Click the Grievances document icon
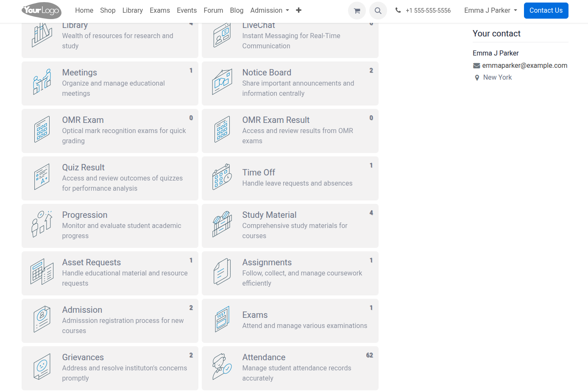Screen dimensions: 588x392 click(42, 367)
